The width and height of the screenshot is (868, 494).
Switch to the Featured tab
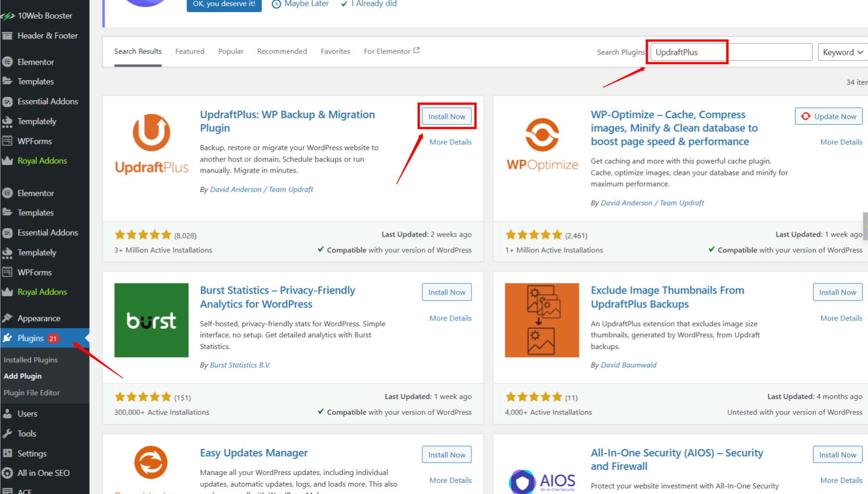190,51
